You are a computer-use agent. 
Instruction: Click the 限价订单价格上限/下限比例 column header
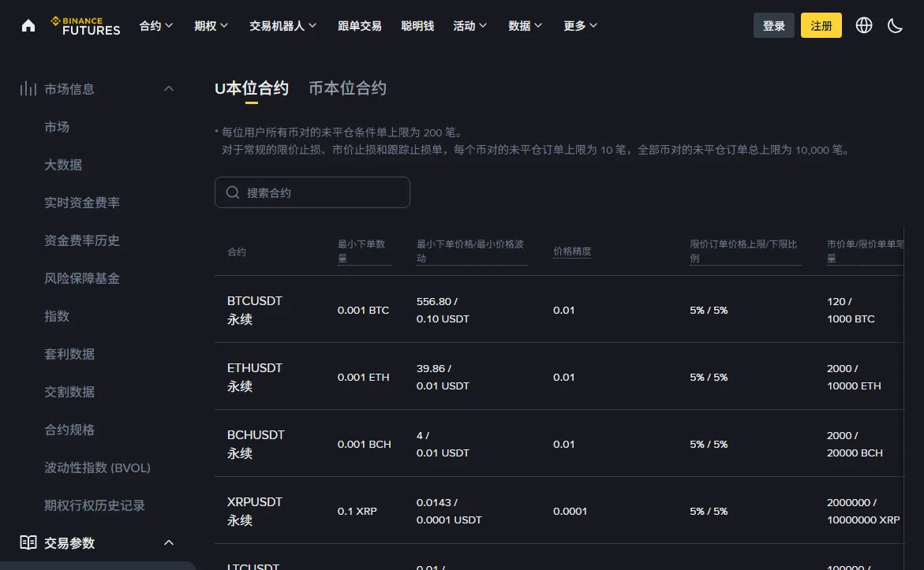tap(744, 251)
